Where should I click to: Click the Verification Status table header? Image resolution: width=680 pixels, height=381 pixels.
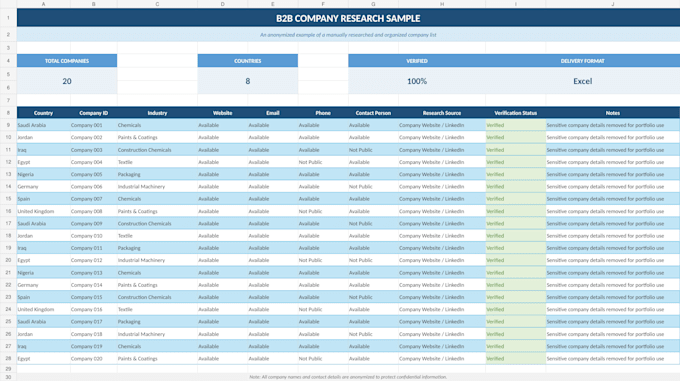point(516,113)
